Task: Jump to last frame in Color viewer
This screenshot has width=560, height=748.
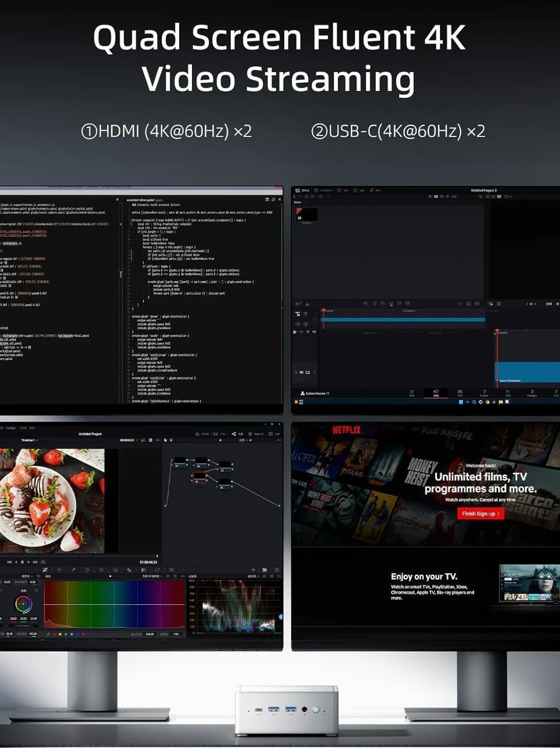Action: point(35,562)
